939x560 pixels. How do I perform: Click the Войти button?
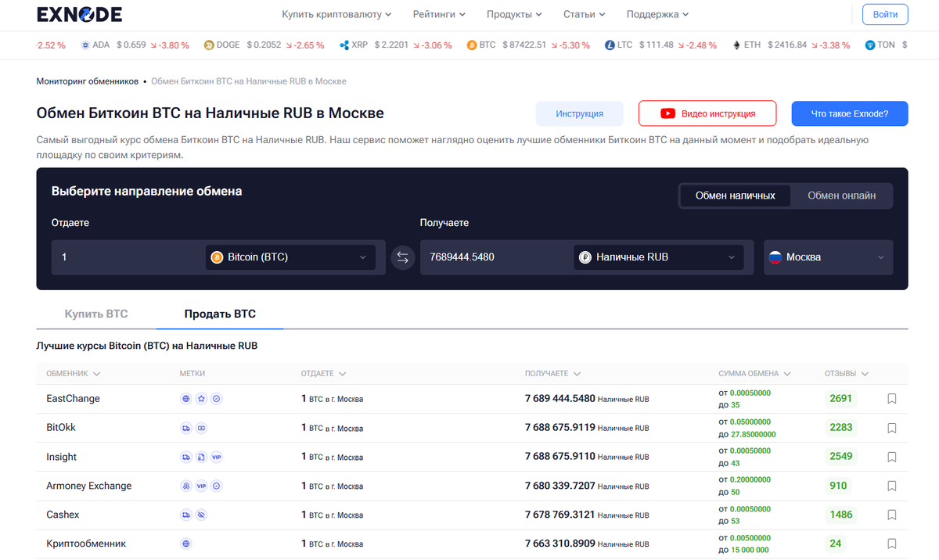click(884, 14)
